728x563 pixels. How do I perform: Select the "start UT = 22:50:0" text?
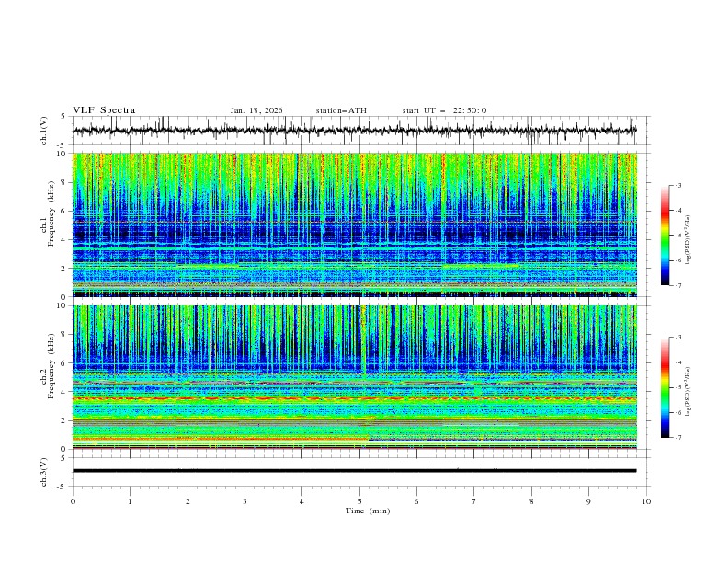pos(444,110)
